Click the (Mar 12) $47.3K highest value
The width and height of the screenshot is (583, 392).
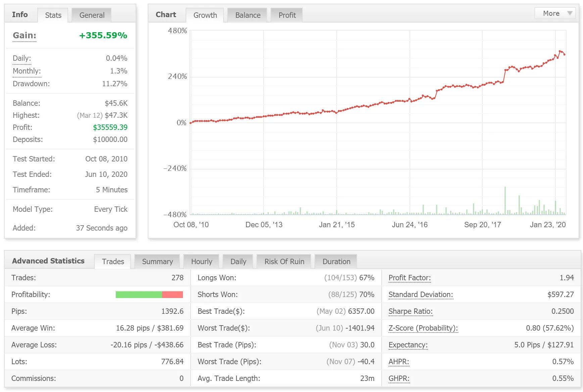tap(102, 115)
